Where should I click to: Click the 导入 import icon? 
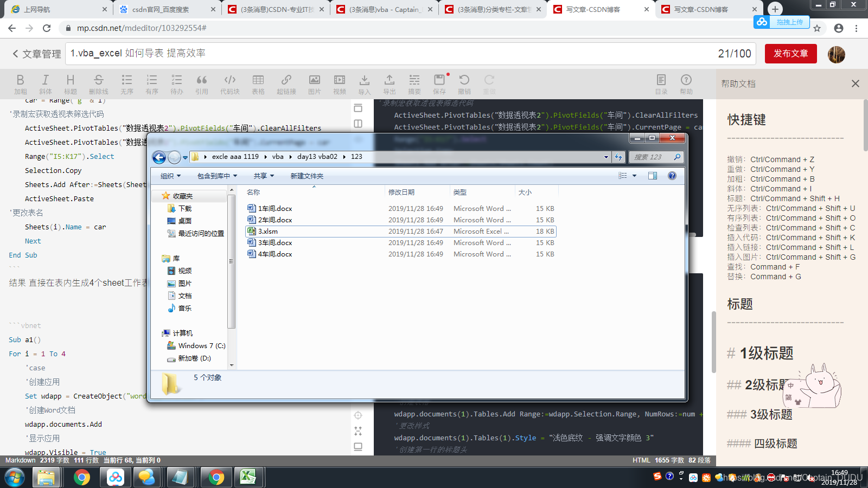[x=365, y=84]
